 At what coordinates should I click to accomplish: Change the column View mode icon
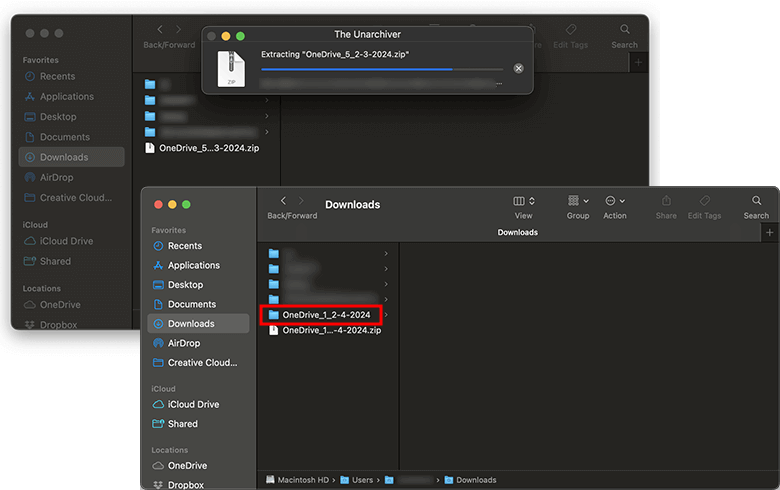pyautogui.click(x=519, y=201)
